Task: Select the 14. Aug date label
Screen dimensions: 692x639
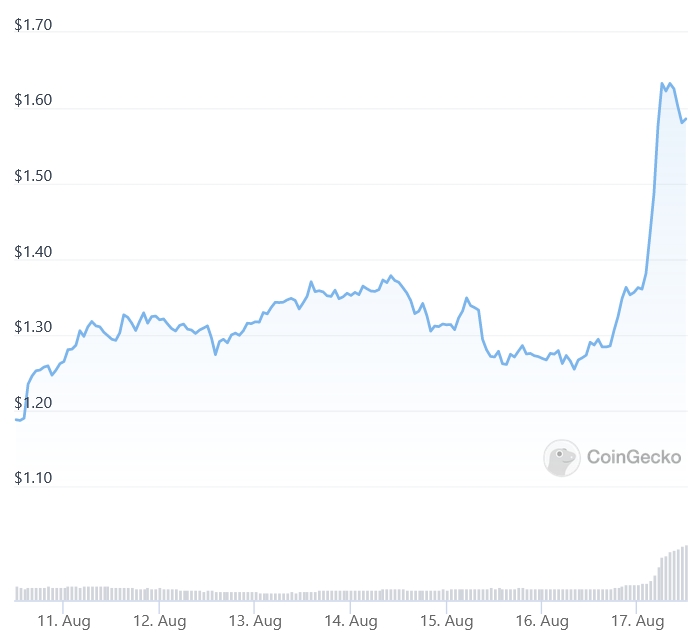Action: (x=350, y=621)
